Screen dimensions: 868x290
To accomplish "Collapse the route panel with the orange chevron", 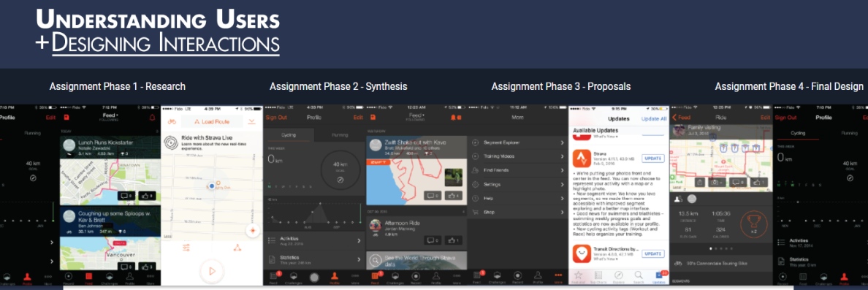I will point(252,122).
